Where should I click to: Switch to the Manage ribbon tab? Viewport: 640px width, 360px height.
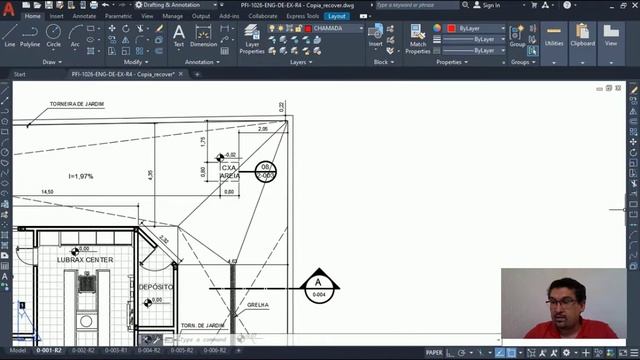coord(173,16)
